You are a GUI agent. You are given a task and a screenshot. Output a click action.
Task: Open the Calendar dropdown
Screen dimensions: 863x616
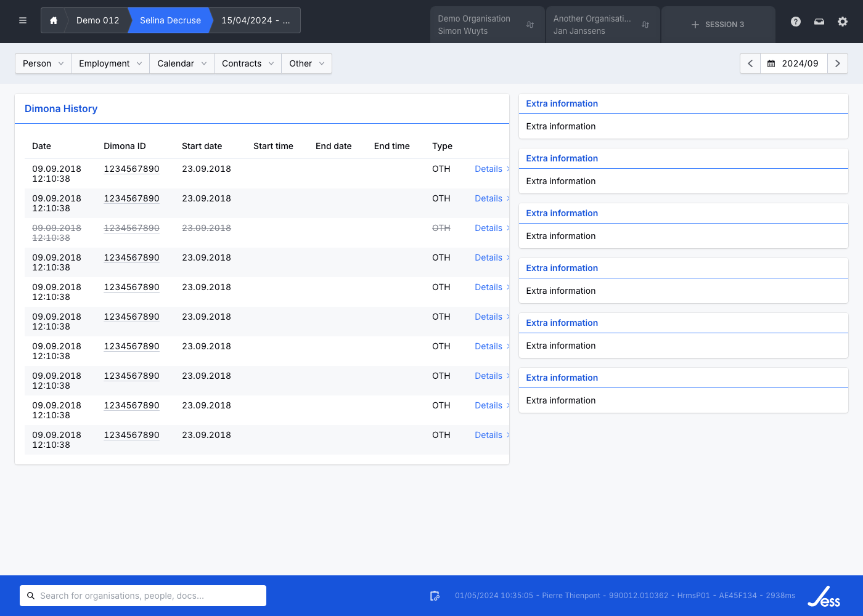coord(182,63)
